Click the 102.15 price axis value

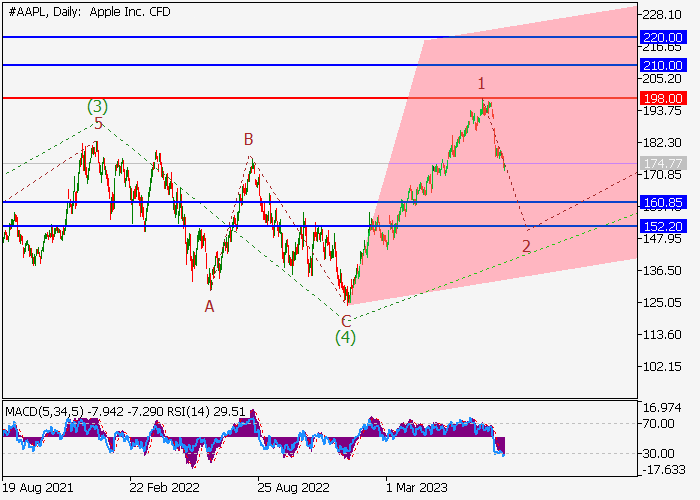[x=662, y=367]
